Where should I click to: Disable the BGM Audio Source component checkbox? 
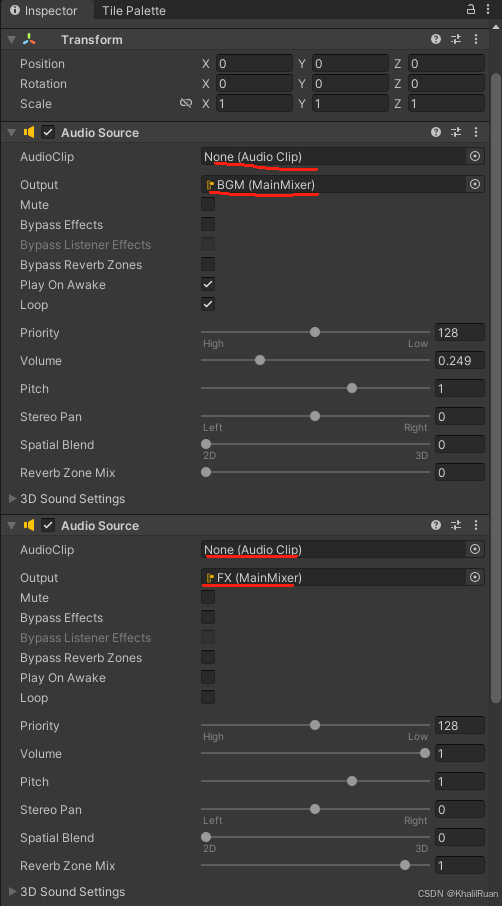click(49, 132)
